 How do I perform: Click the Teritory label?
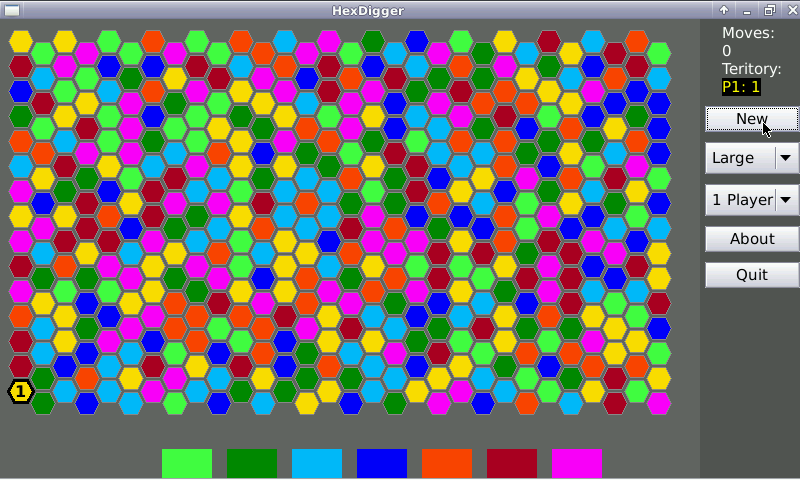click(x=751, y=69)
